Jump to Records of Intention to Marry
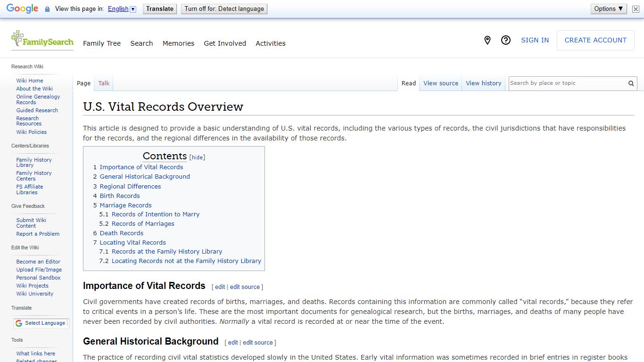Image resolution: width=644 pixels, height=362 pixels. coord(156,214)
